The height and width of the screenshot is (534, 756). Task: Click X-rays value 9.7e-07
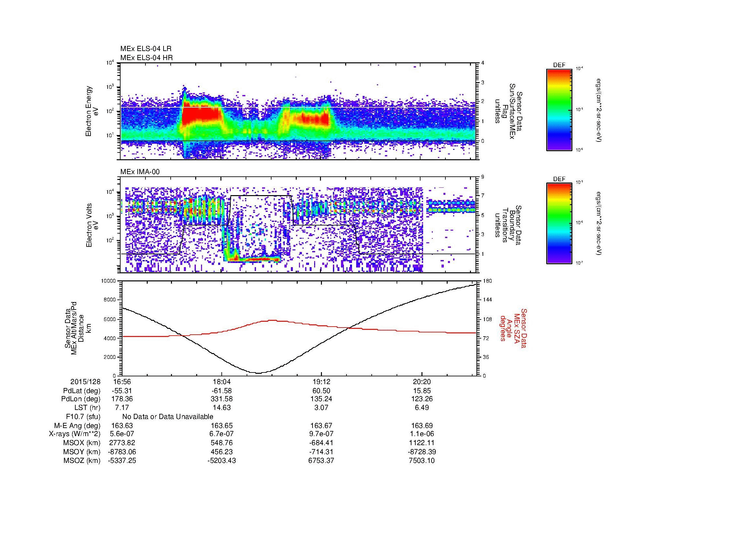[321, 434]
